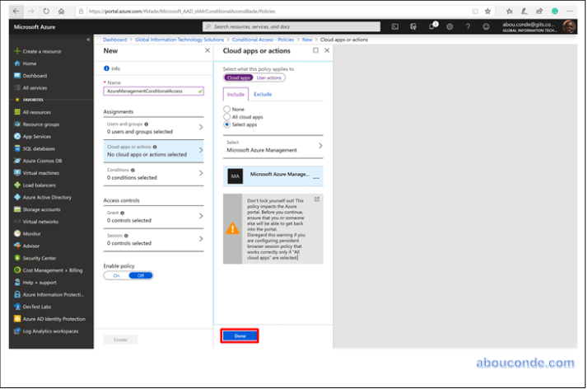Open Azure Active Directory from the sidebar

(x=46, y=197)
